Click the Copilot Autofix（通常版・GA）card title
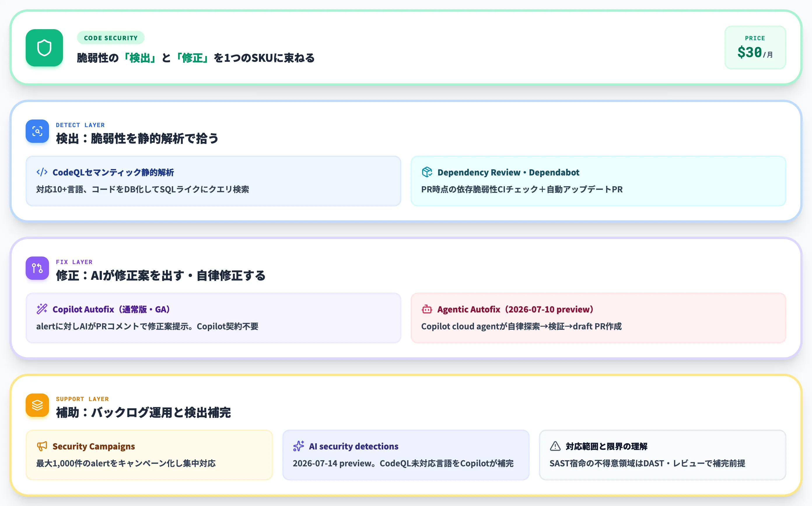This screenshot has width=812, height=506. coord(111,309)
